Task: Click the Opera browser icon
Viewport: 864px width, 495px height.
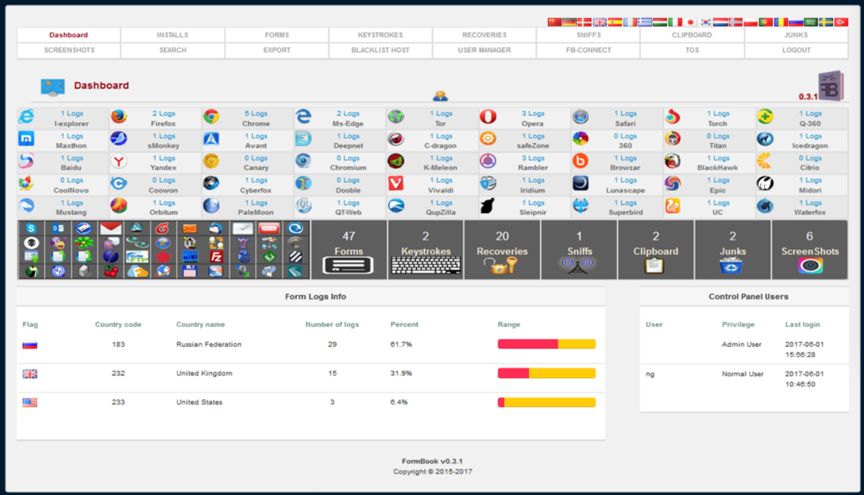Action: [488, 117]
